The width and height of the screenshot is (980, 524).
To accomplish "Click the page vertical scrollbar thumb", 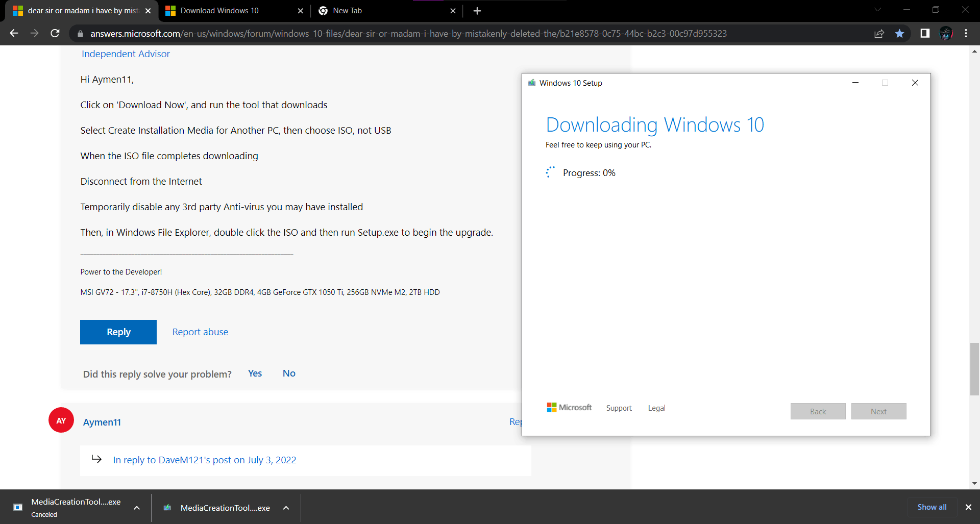I will (974, 369).
